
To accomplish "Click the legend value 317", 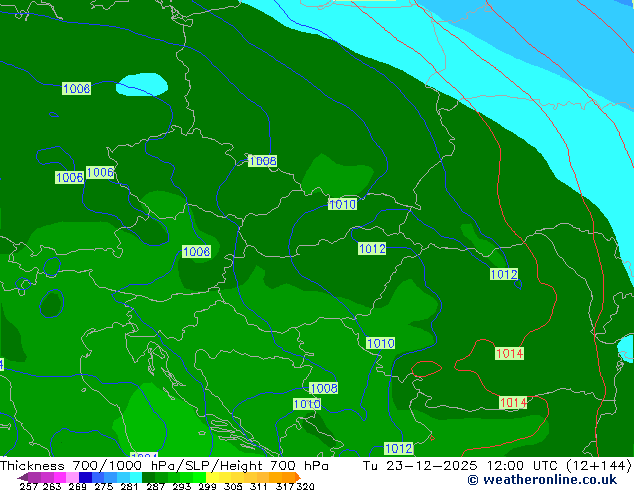I will [x=285, y=486].
